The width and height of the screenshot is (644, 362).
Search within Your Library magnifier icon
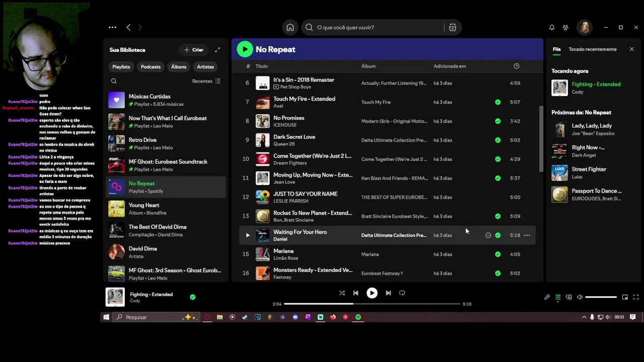[114, 81]
